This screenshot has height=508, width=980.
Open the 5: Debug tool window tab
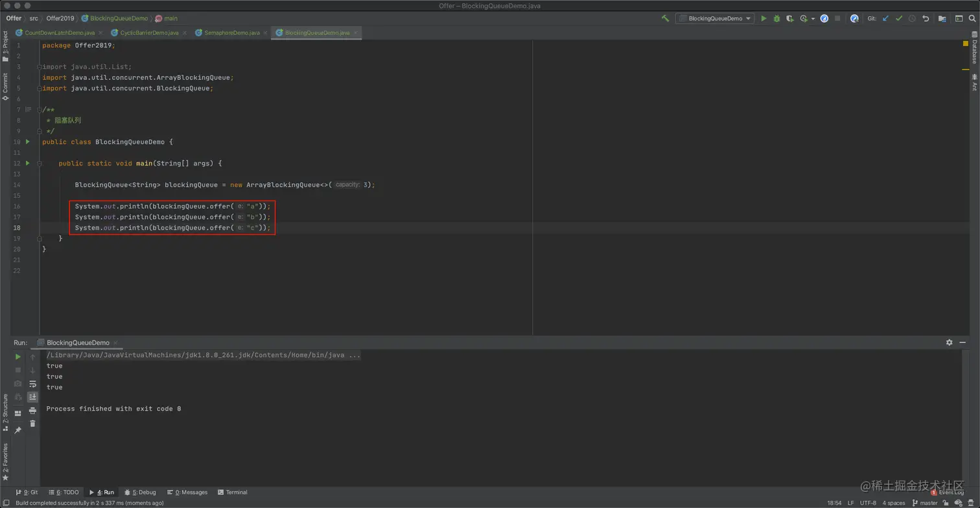click(x=140, y=492)
